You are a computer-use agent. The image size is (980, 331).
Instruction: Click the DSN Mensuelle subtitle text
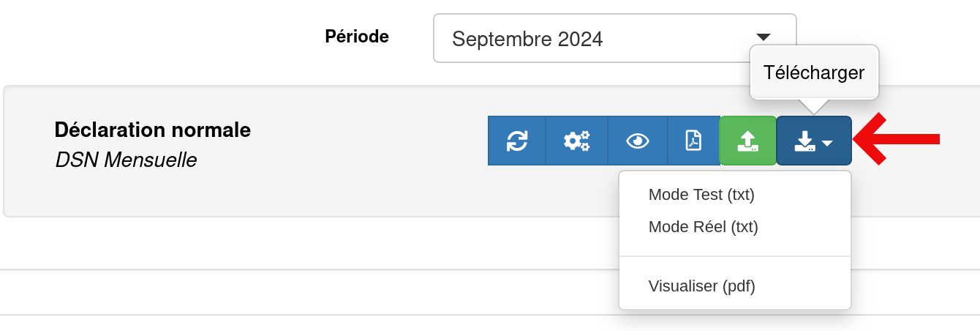(x=126, y=160)
